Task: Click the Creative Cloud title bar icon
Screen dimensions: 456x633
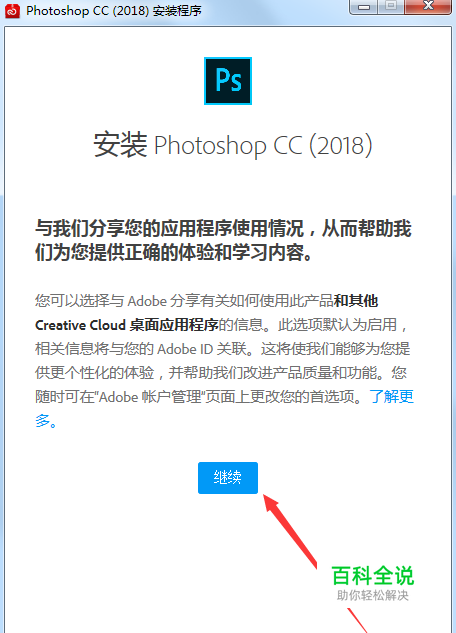Action: pos(12,11)
